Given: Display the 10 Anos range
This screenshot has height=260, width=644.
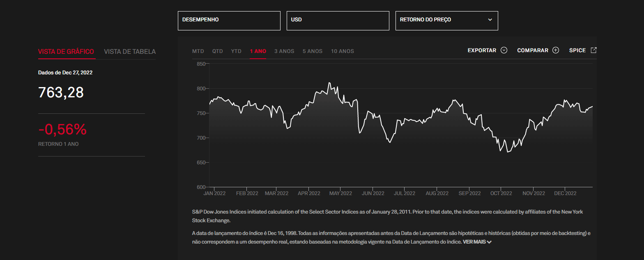Looking at the screenshot, I should pos(343,51).
